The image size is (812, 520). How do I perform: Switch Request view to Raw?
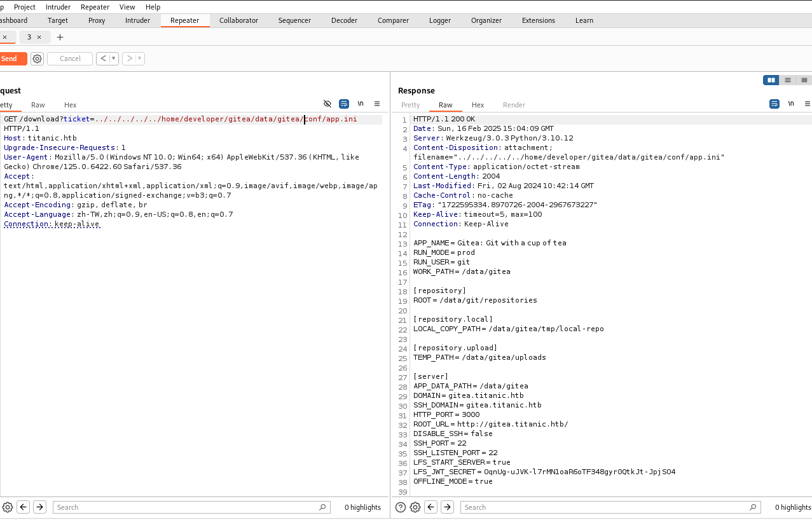point(38,105)
